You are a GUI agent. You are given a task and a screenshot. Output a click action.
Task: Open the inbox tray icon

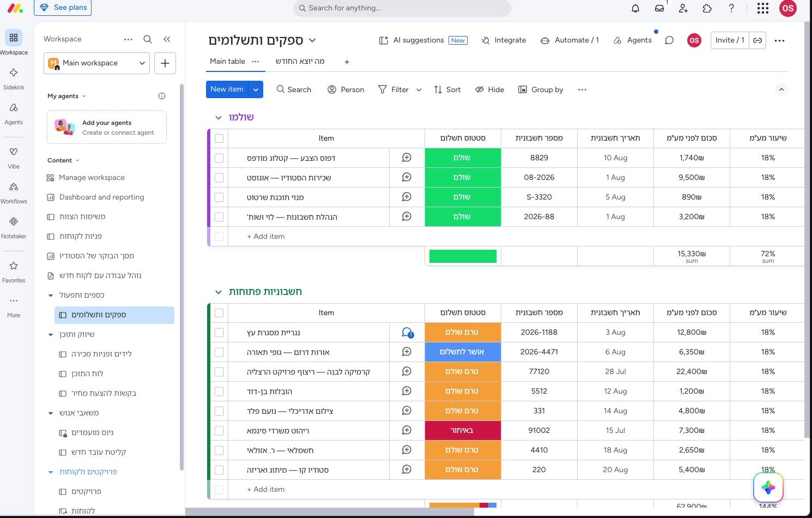(x=659, y=8)
